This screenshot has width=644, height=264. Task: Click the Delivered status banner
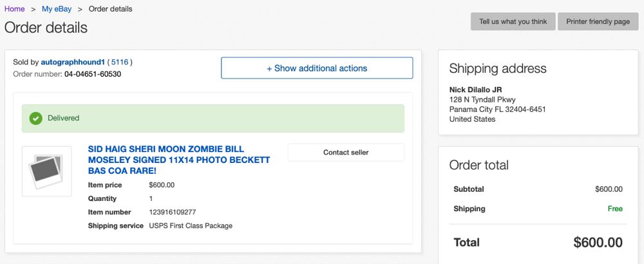pos(213,118)
